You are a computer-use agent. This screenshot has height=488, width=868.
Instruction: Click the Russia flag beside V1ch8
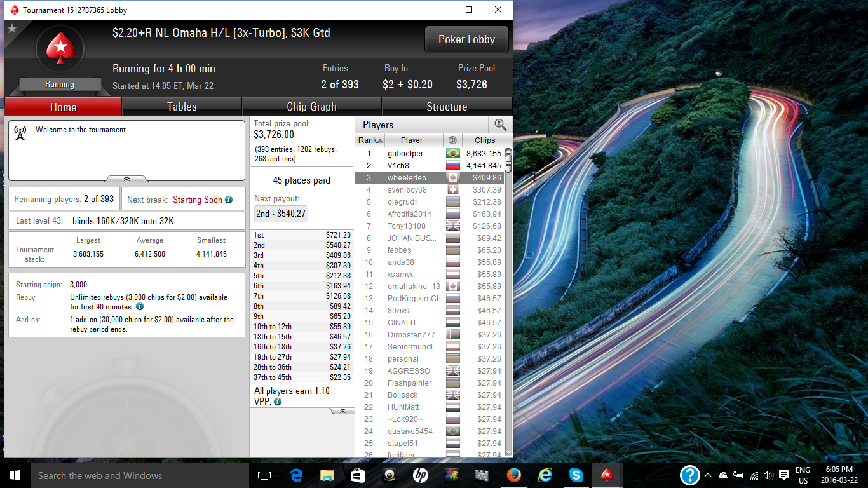[x=453, y=166]
